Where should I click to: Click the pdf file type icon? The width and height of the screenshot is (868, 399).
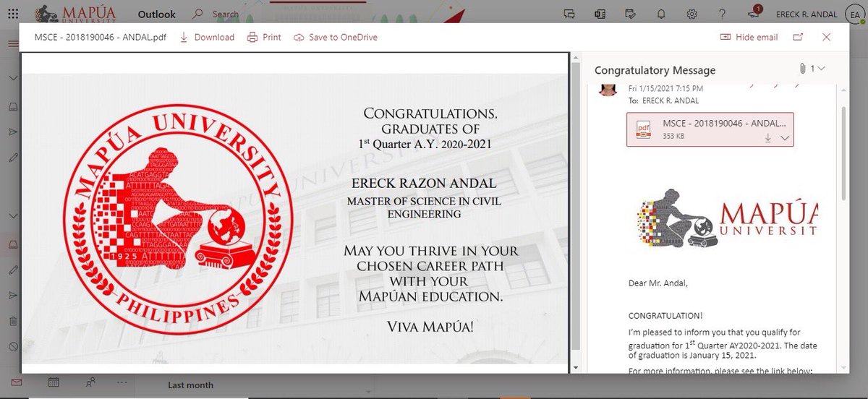[x=643, y=129]
